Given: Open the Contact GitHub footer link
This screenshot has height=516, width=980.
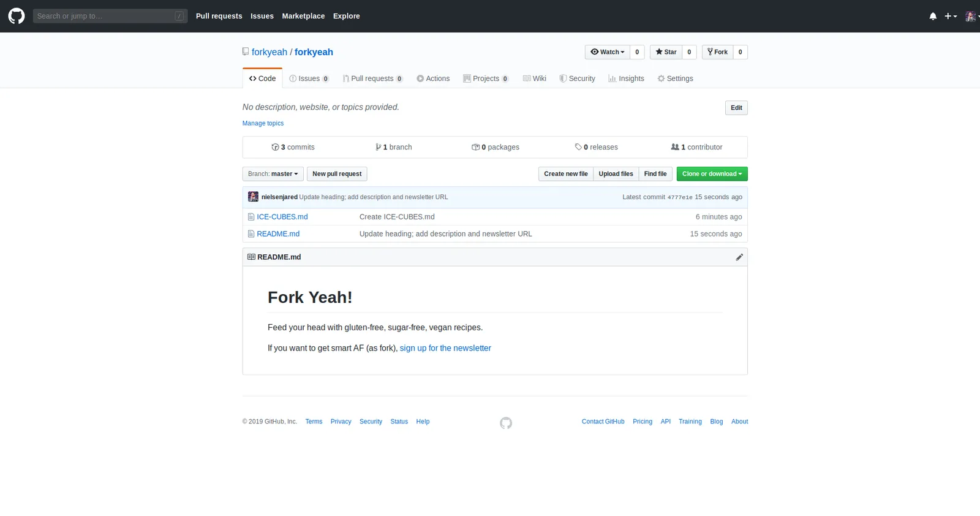Looking at the screenshot, I should 603,422.
